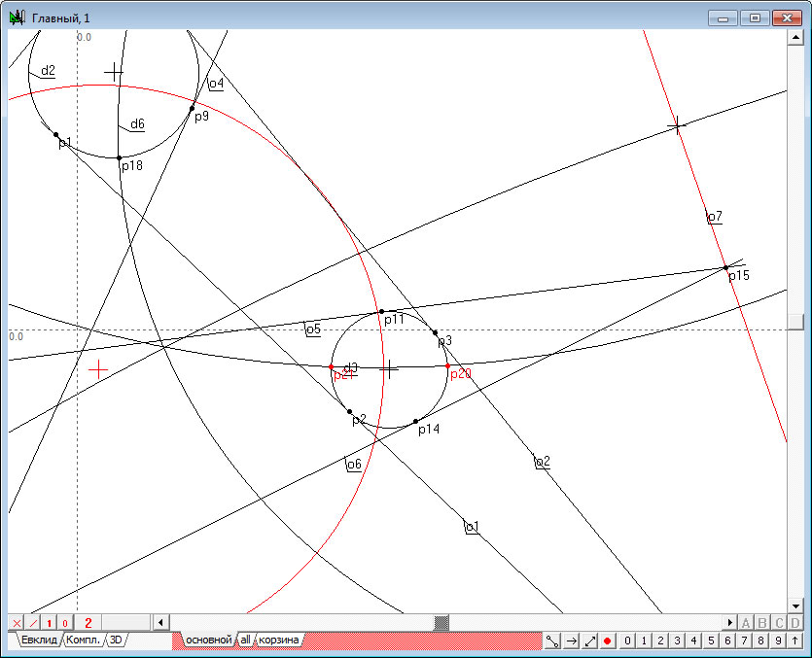The width and height of the screenshot is (812, 658).
Task: Click the line label o6
Action: click(x=354, y=465)
